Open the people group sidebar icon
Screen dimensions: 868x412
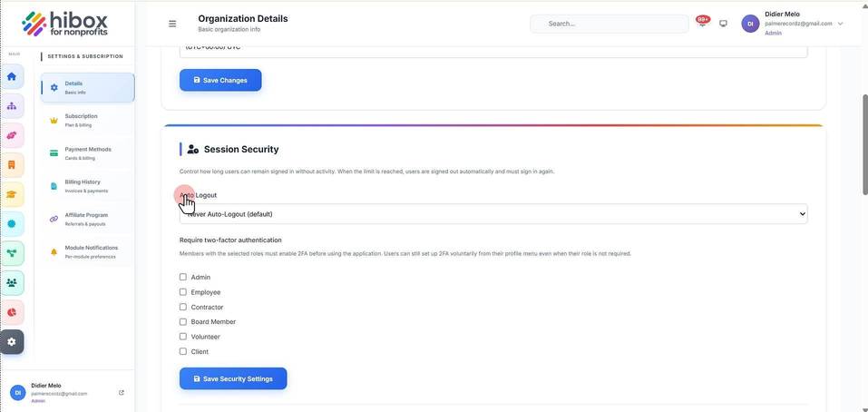click(x=12, y=283)
